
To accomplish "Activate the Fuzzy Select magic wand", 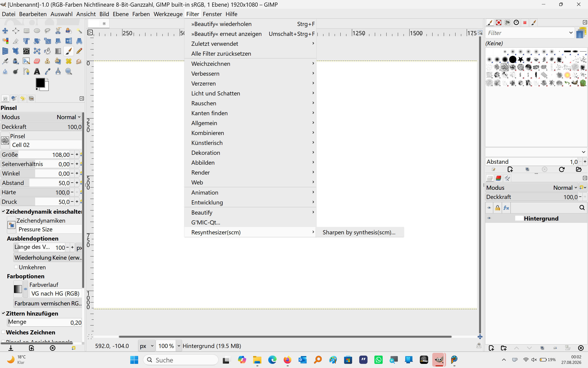I will click(x=79, y=31).
